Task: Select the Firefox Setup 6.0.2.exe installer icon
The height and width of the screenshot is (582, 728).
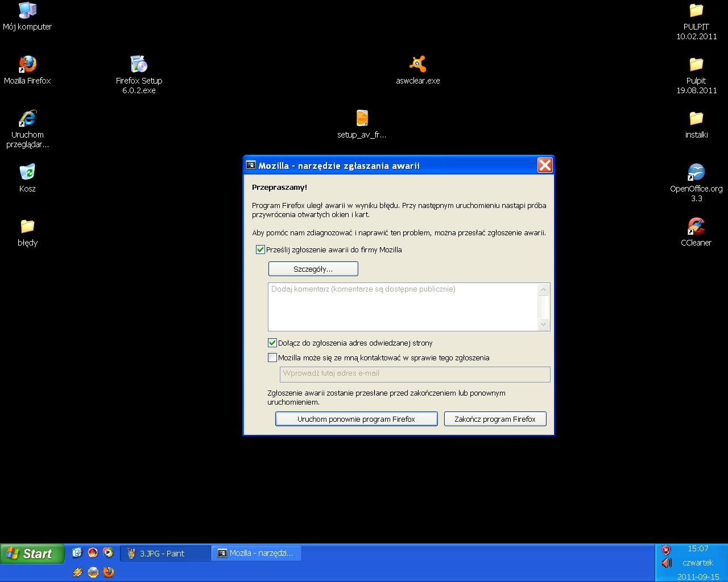Action: point(139,74)
